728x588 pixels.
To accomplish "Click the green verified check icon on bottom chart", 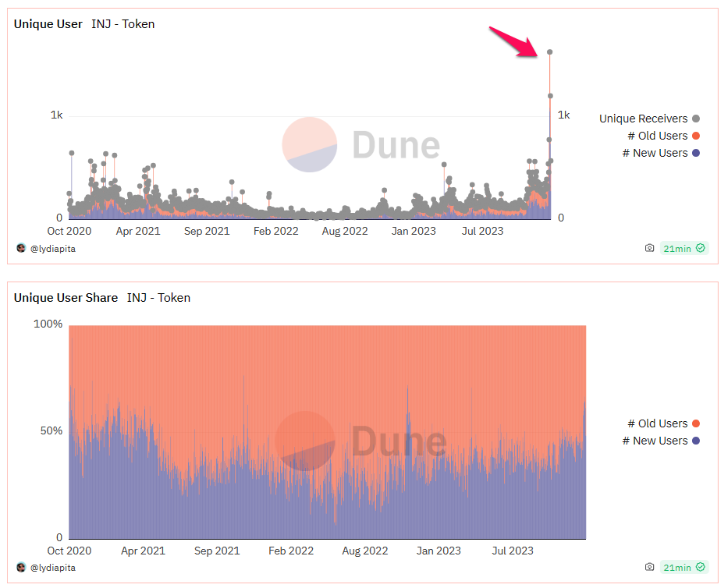I will click(701, 567).
